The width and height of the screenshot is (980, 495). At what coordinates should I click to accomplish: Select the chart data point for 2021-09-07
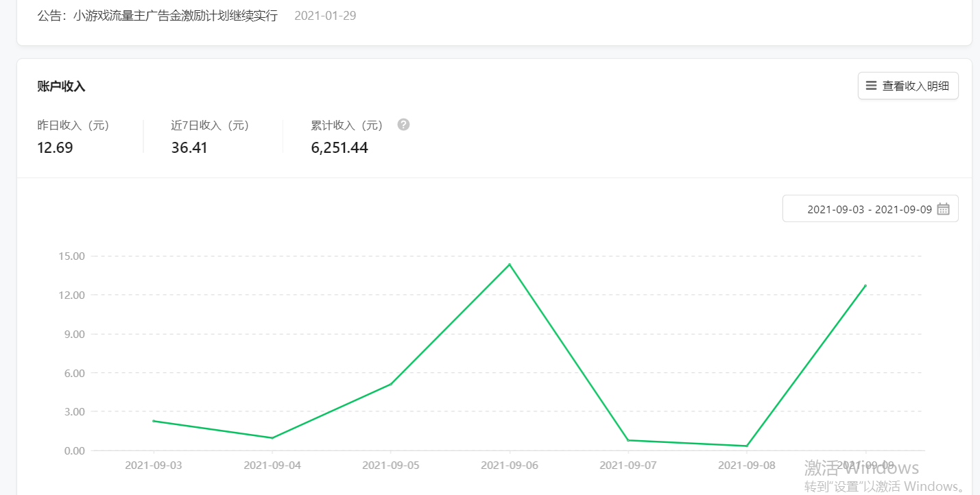[628, 440]
